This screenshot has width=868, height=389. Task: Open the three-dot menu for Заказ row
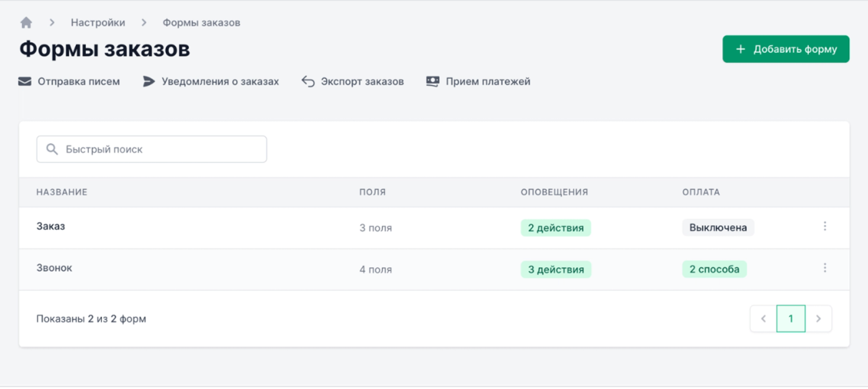[x=825, y=226]
